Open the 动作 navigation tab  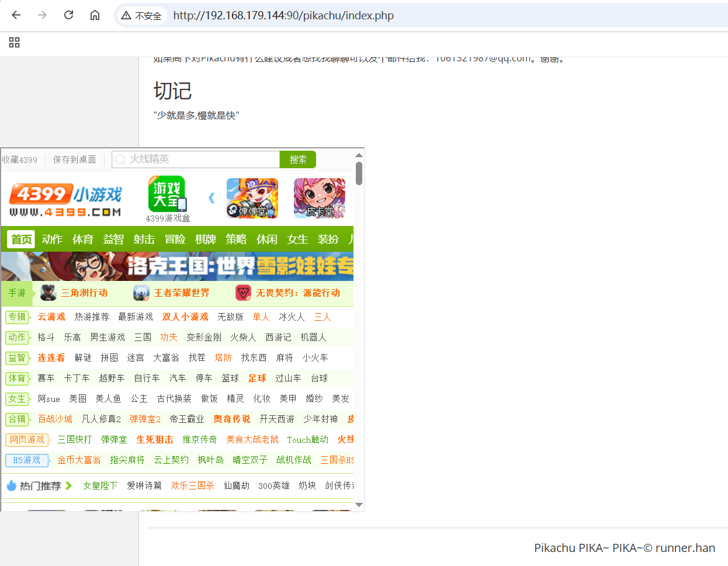point(52,239)
